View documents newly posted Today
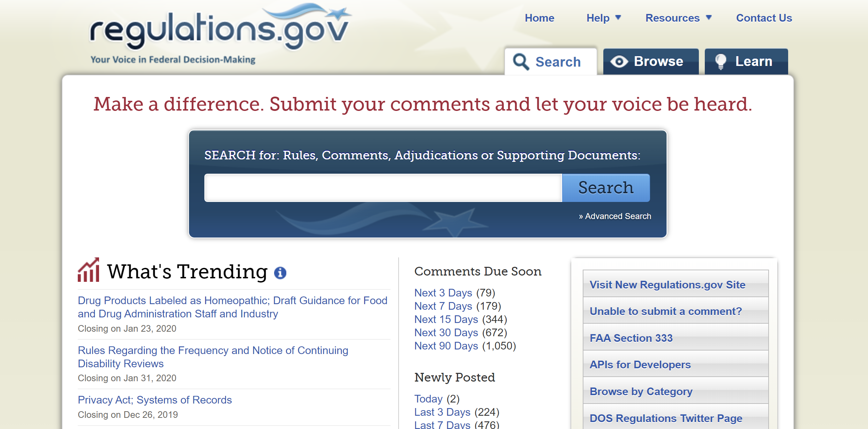The image size is (868, 429). (x=428, y=399)
